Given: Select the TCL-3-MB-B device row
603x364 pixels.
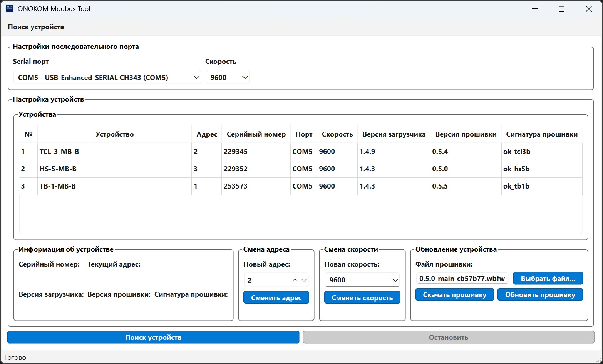Looking at the screenshot, I should tap(115, 152).
